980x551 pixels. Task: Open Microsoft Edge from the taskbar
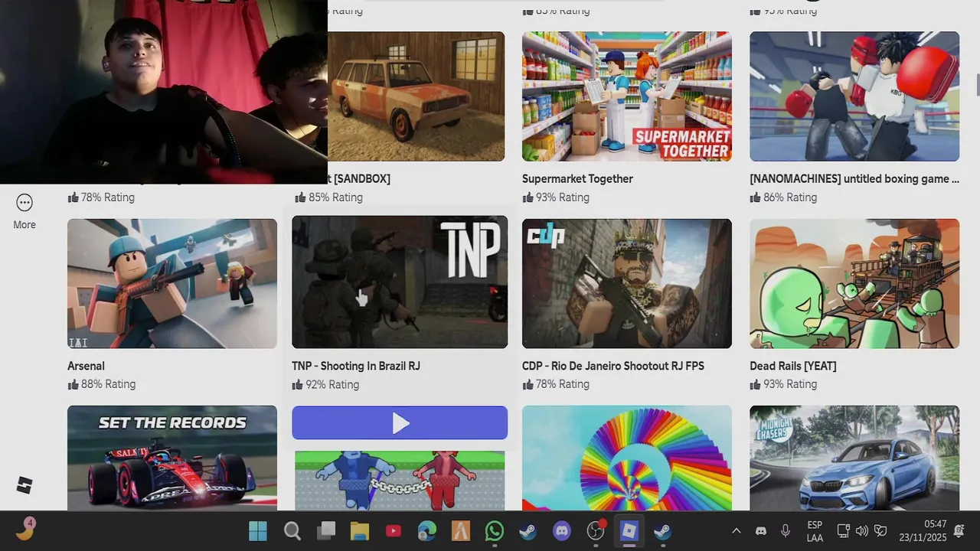coord(427,530)
